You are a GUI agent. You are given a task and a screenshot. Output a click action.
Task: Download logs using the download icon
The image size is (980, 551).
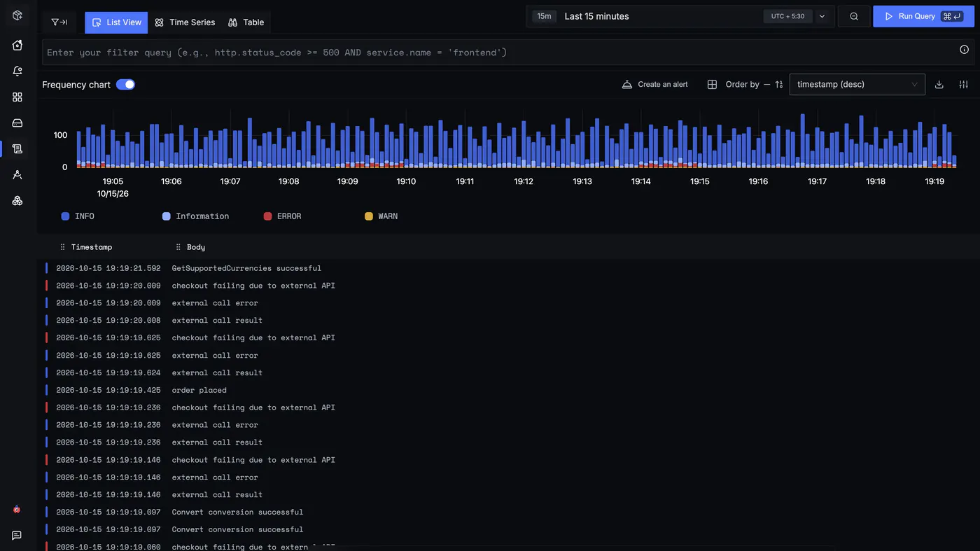(x=939, y=85)
